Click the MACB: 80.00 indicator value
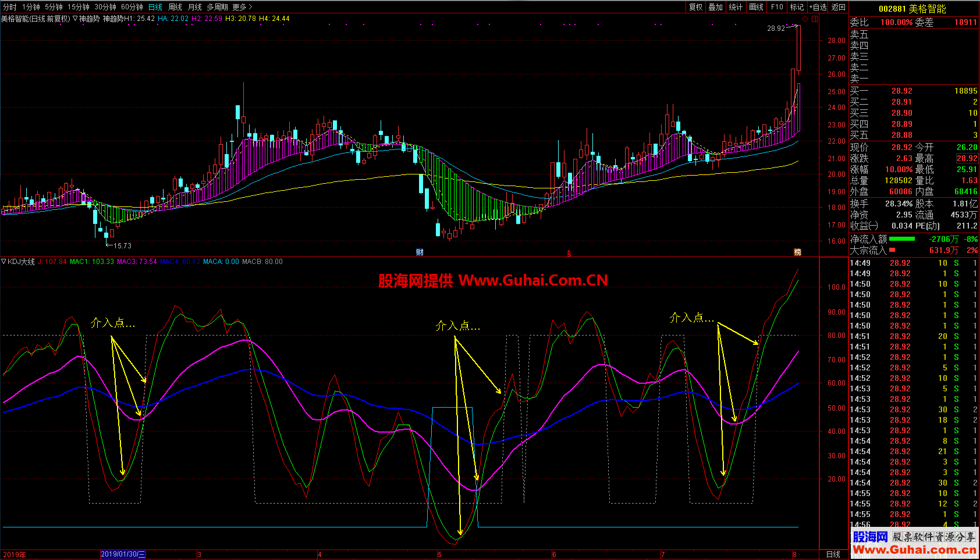This screenshot has width=980, height=560. point(262,262)
